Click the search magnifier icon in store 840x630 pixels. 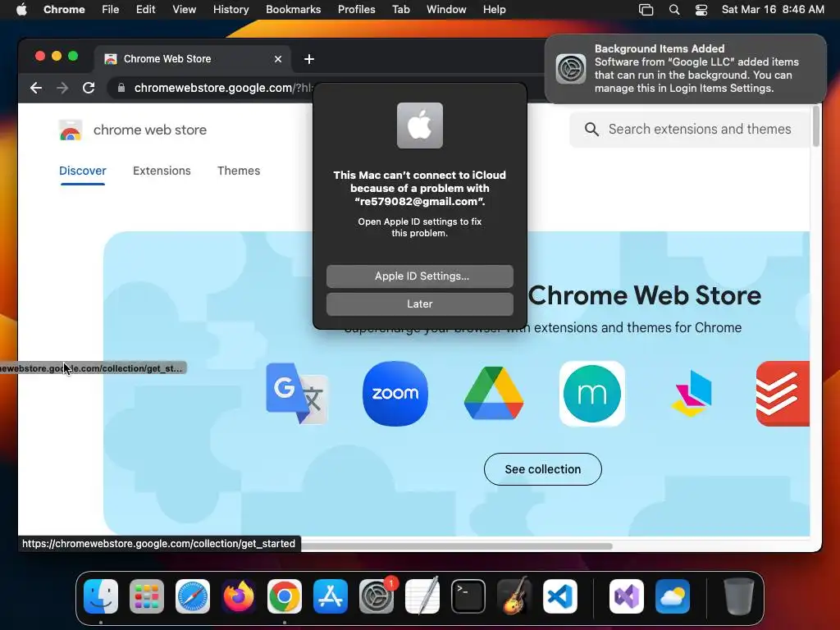pyautogui.click(x=591, y=129)
